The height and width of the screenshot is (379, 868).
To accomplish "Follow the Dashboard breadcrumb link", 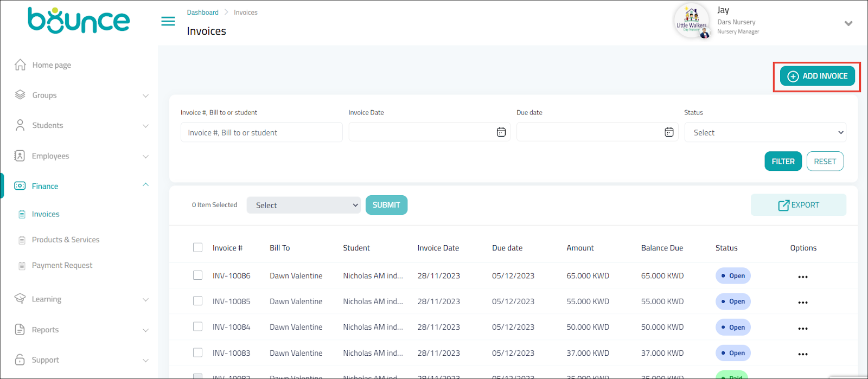I will [203, 12].
